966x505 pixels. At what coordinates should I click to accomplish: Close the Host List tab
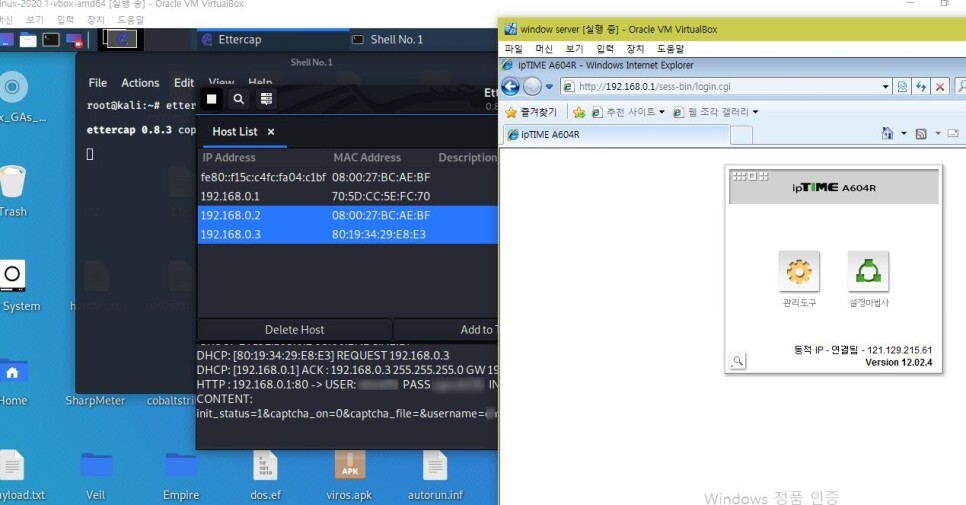270,132
